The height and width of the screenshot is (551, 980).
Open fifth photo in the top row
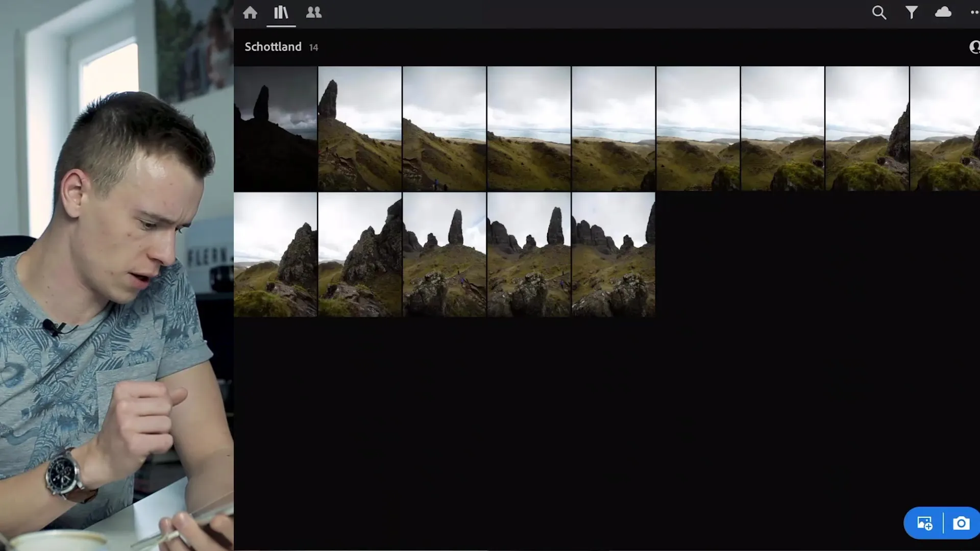614,129
